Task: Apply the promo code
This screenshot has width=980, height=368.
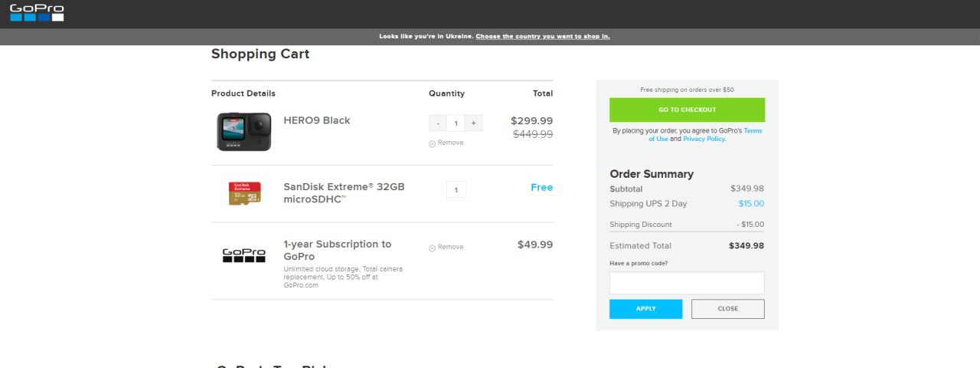Action: pos(645,309)
